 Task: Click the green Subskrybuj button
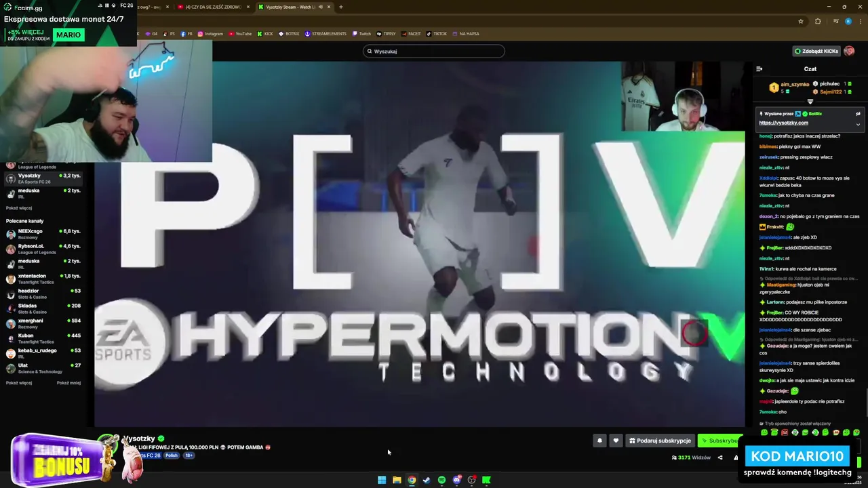coord(720,441)
